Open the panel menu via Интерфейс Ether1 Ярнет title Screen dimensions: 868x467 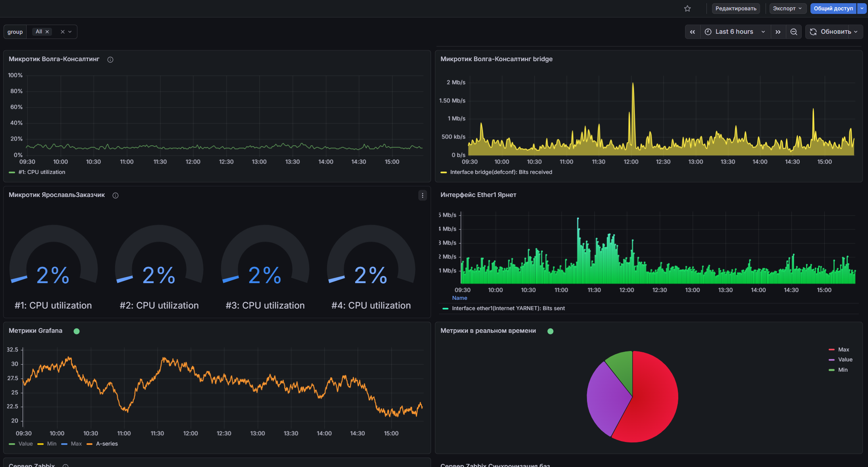(x=478, y=195)
